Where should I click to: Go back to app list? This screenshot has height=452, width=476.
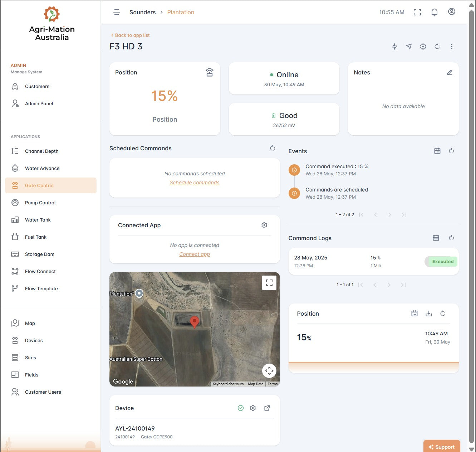click(130, 35)
